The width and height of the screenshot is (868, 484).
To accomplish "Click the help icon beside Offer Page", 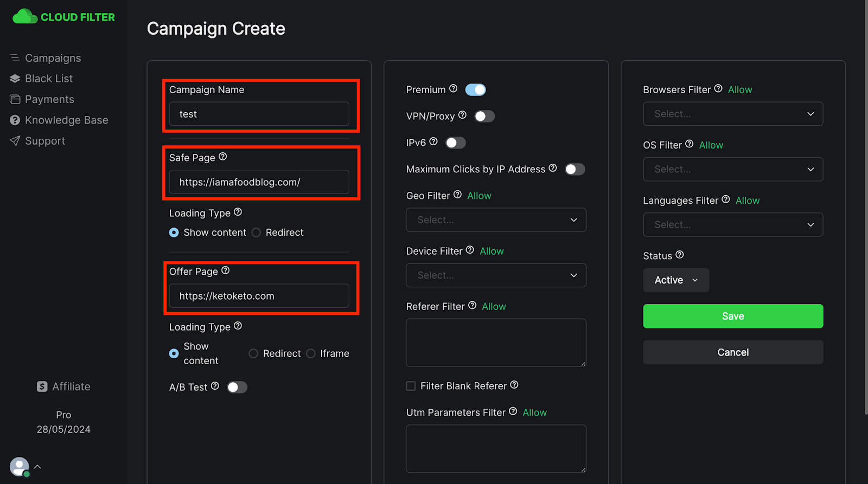I will tap(225, 270).
